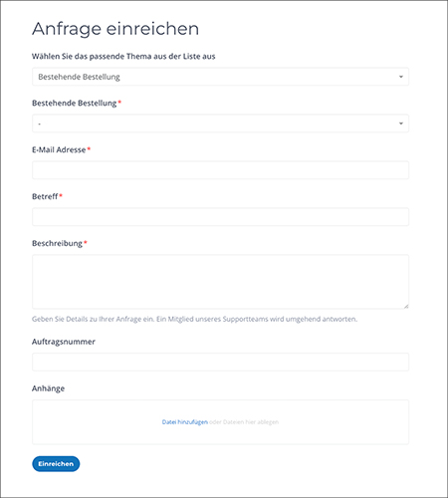Click the Beschreibung field label

point(57,243)
